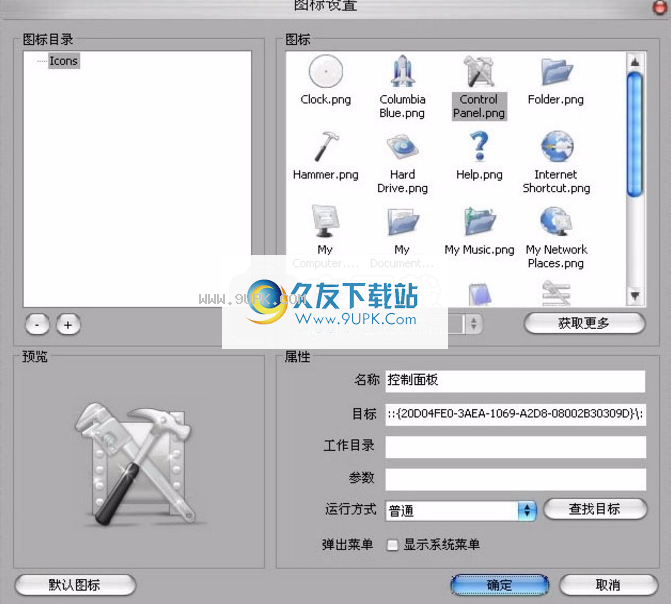Select the Hammer.png icon
Screen dimensions: 671x604
[326, 146]
